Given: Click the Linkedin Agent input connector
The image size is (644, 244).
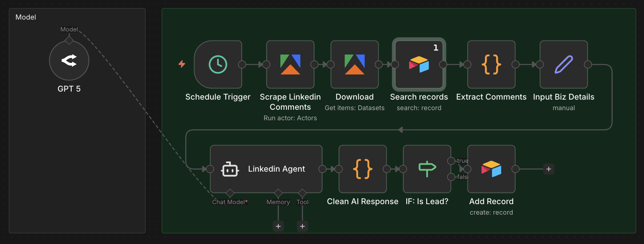Looking at the screenshot, I should [x=210, y=169].
